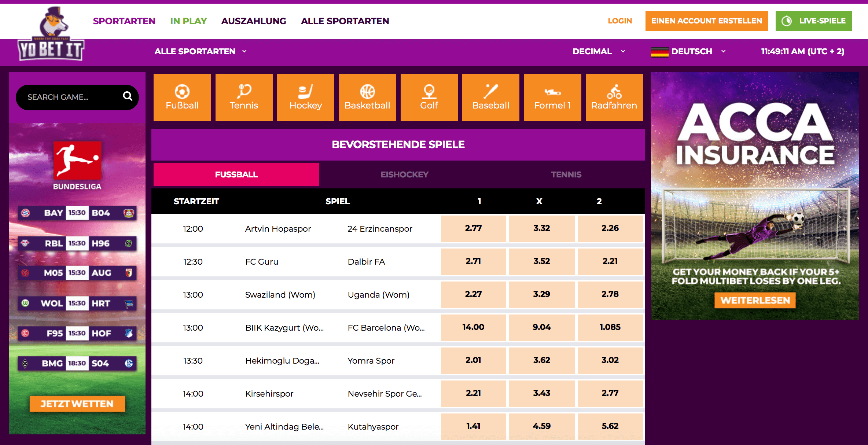The height and width of the screenshot is (445, 868).
Task: Click the Wolfsburg club crest
Action: [x=25, y=303]
